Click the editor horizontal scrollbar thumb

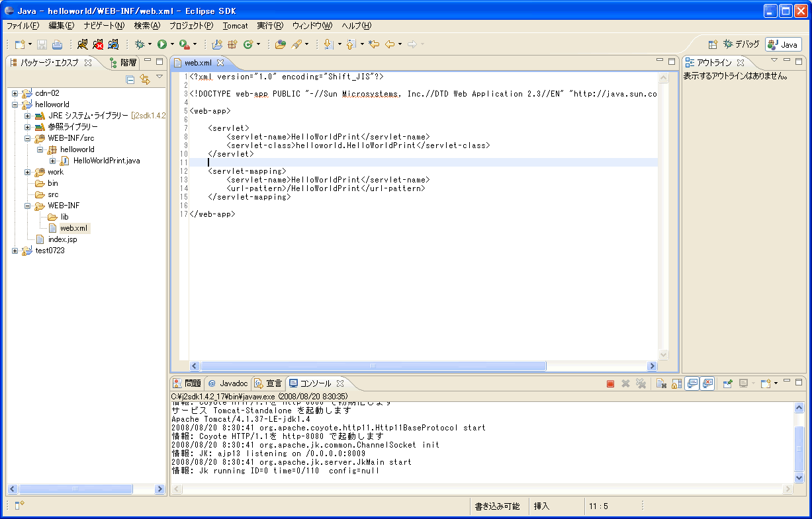pyautogui.click(x=373, y=366)
